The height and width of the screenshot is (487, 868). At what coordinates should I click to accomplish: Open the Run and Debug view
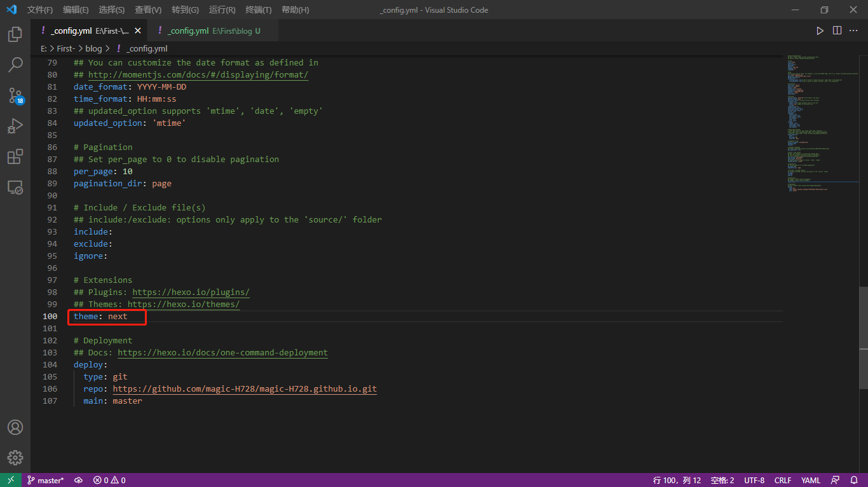[x=15, y=126]
